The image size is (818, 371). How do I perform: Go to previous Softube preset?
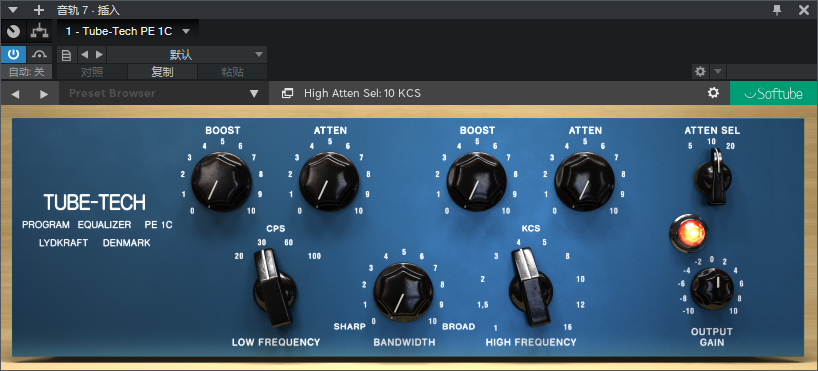15,94
